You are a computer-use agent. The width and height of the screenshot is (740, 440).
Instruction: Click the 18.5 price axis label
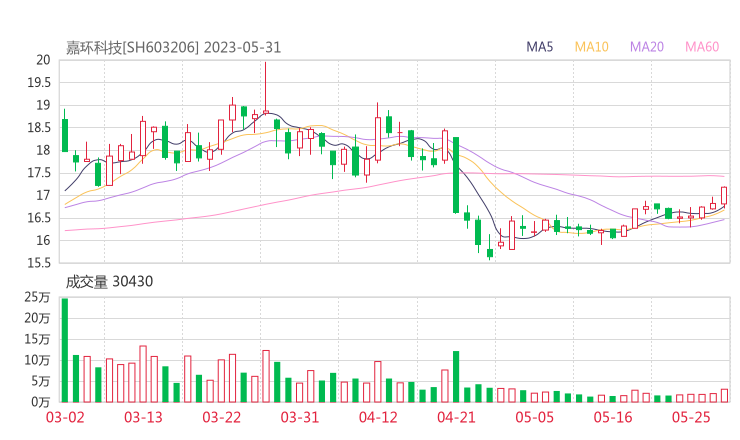(39, 127)
